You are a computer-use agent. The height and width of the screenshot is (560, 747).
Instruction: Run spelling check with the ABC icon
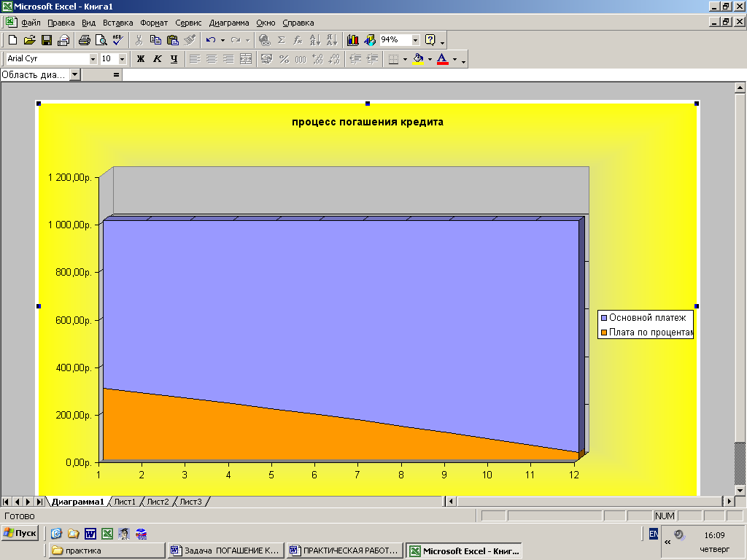click(x=117, y=41)
